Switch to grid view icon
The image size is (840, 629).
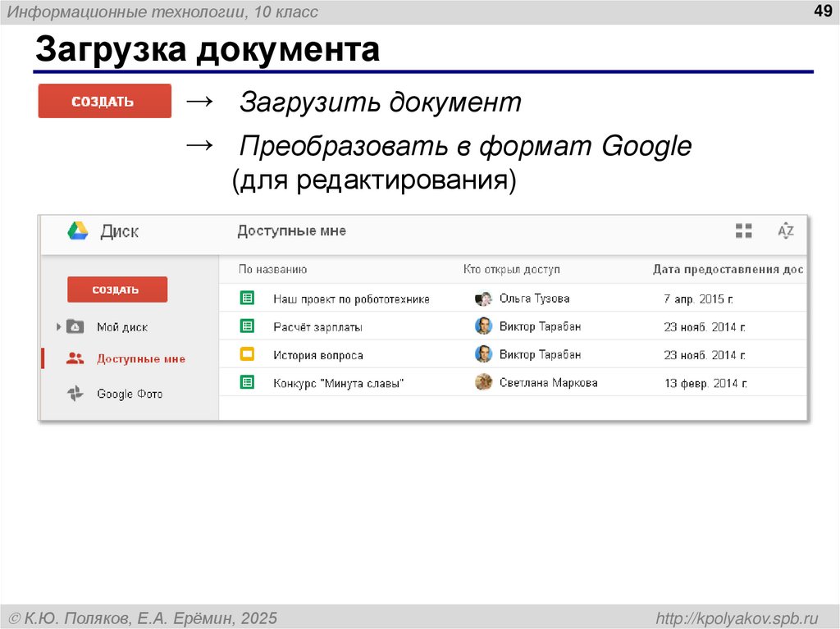(x=743, y=231)
